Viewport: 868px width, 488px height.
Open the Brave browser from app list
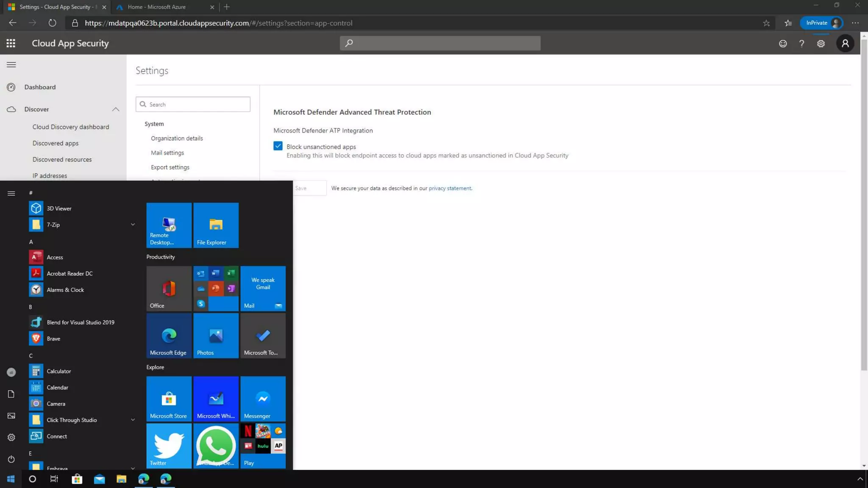(53, 338)
